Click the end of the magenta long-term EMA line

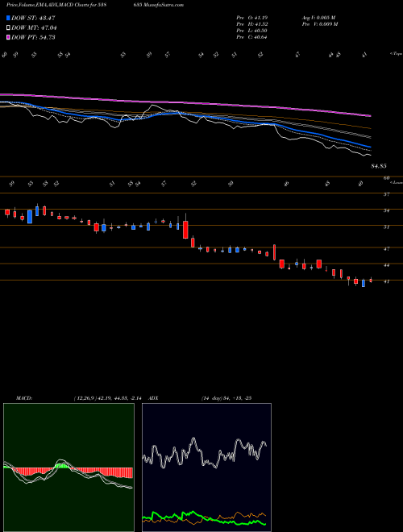371,116
